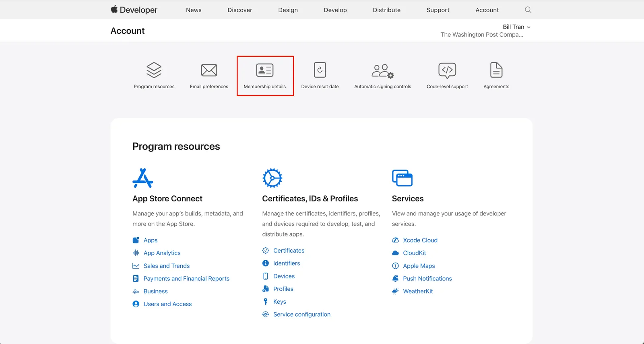The height and width of the screenshot is (344, 644).
Task: Open the search magnifier icon
Action: pos(528,10)
